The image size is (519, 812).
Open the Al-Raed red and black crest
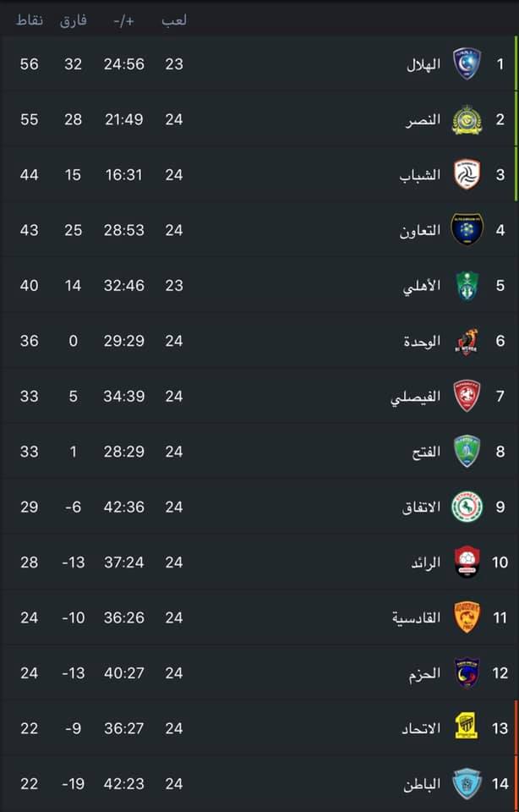[467, 562]
